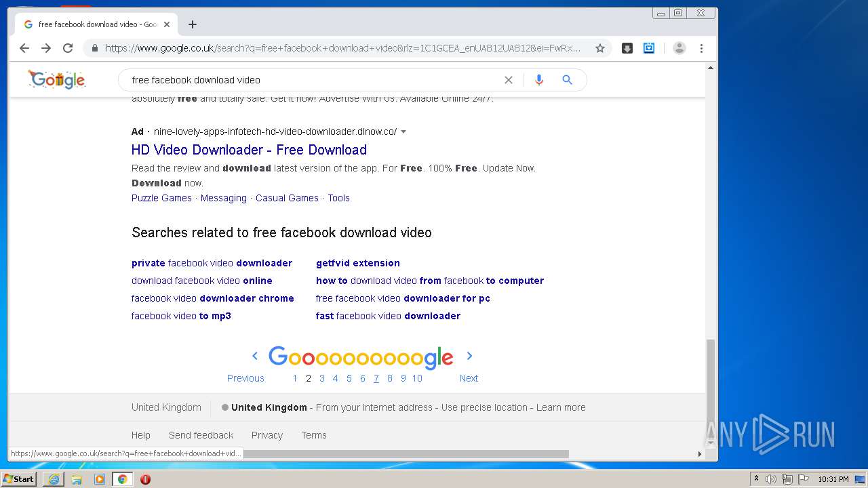Open media player taskbar icon
Viewport: 868px width, 488px height.
click(x=100, y=479)
